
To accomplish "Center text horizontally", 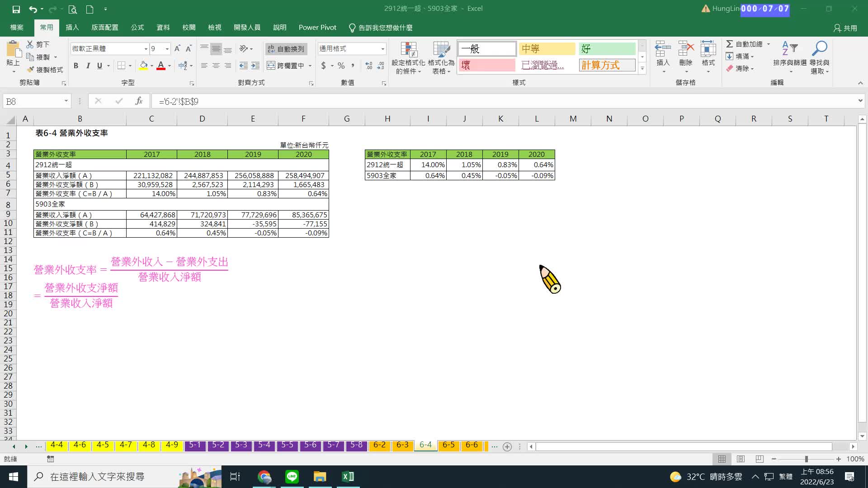I will click(x=216, y=66).
